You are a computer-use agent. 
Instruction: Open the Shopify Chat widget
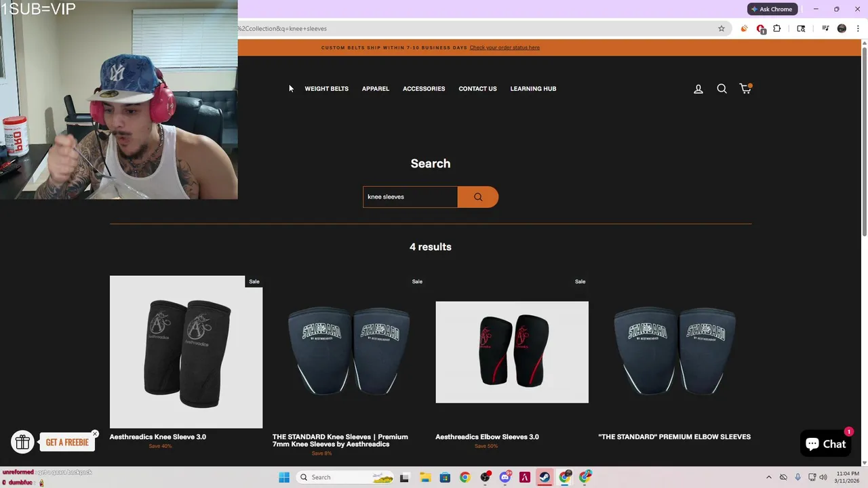click(825, 444)
